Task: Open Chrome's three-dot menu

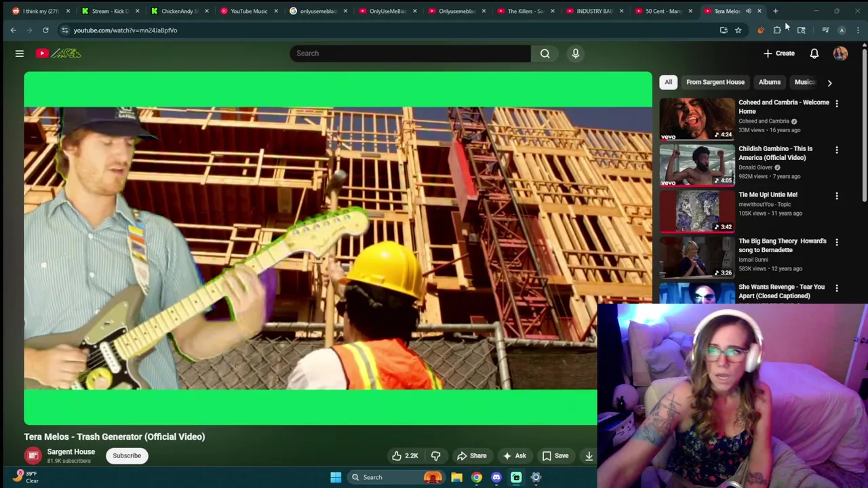Action: (x=858, y=30)
